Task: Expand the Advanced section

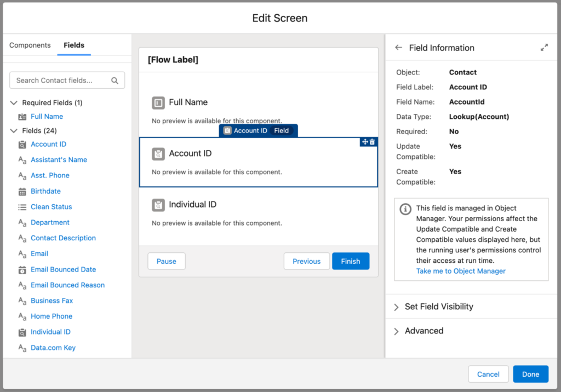Action: tap(397, 331)
